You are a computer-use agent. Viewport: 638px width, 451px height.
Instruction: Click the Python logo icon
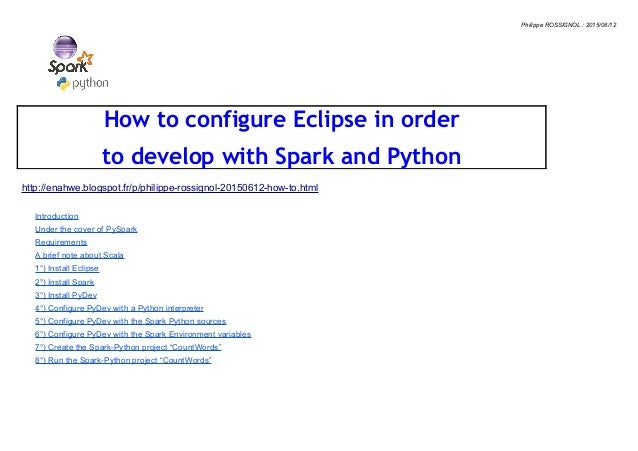click(x=63, y=83)
